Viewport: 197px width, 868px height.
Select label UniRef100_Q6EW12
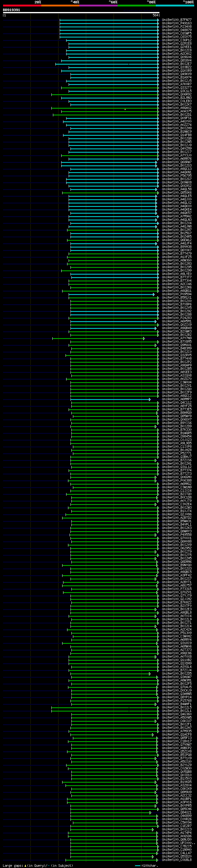coord(177,240)
